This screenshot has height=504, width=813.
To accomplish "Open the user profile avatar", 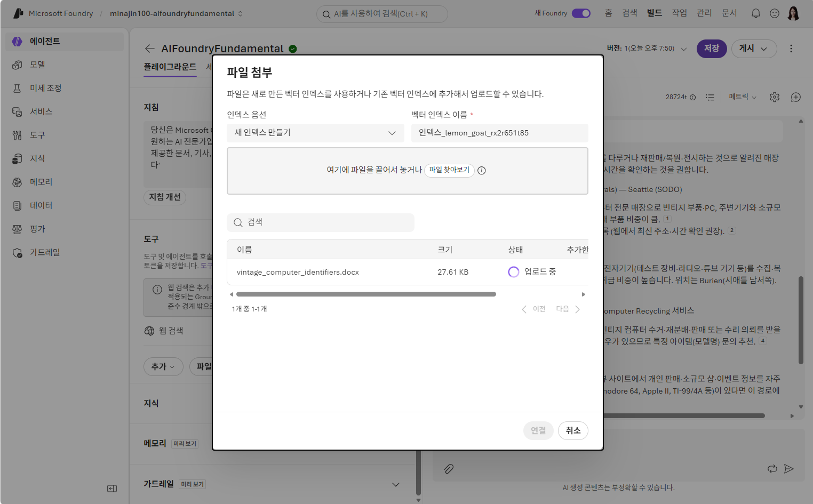I will tap(793, 13).
